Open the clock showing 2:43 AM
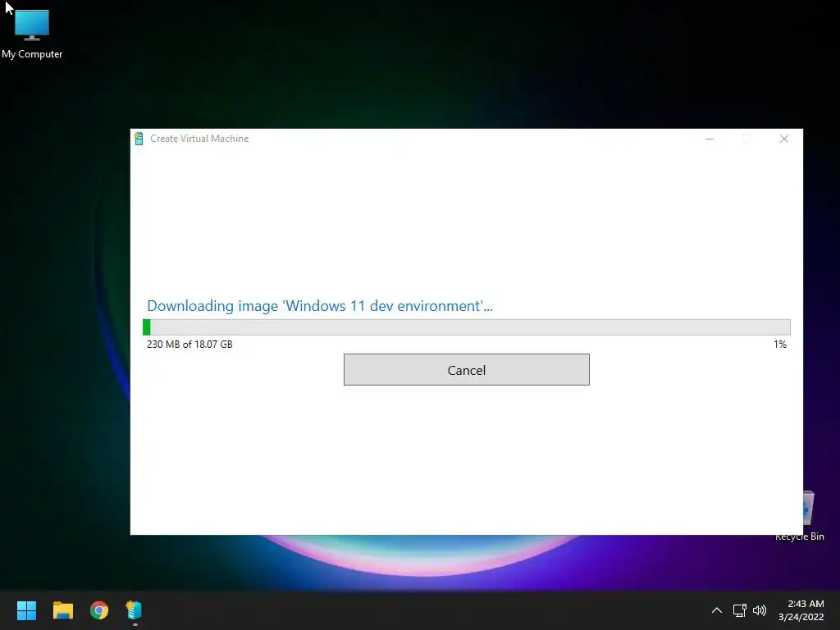Viewport: 840px width, 630px height. (801, 610)
